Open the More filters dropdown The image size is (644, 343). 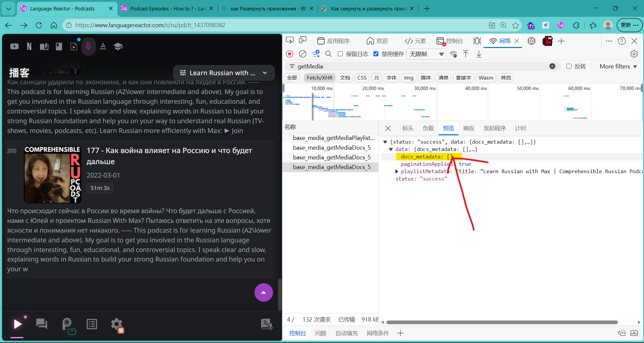[618, 66]
